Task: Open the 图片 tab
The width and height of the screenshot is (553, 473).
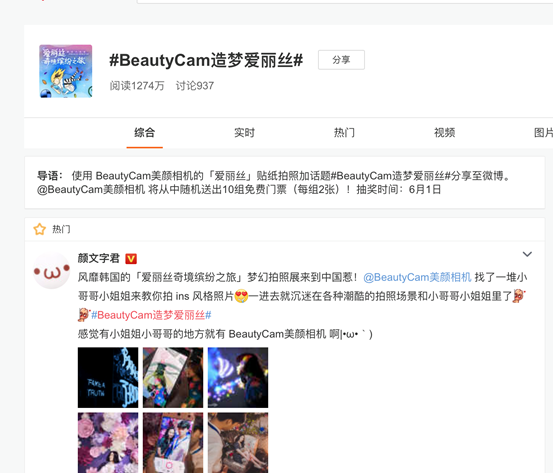Action: click(543, 133)
